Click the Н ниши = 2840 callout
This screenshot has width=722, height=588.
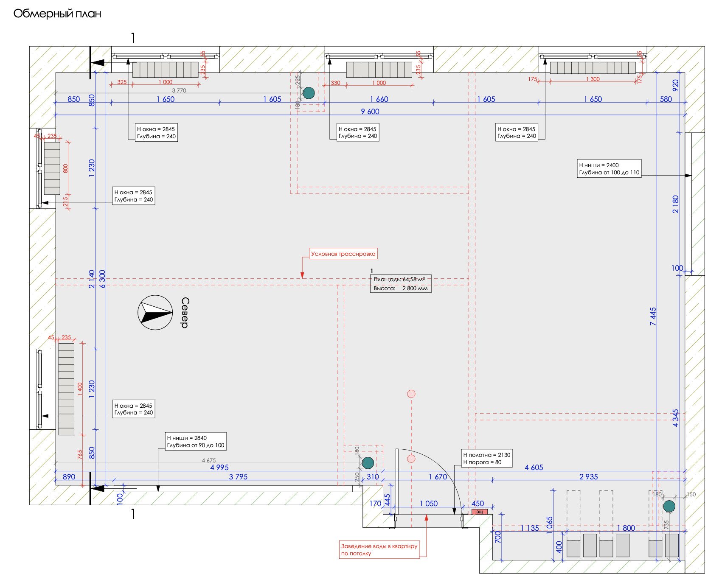click(196, 441)
